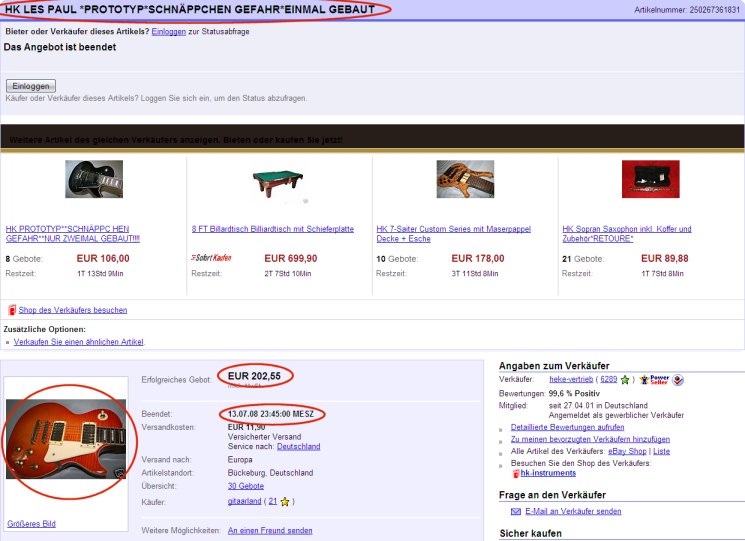The width and height of the screenshot is (745, 541).
Task: Open the Einloggen link beside Statusabfrage
Action: point(168,32)
